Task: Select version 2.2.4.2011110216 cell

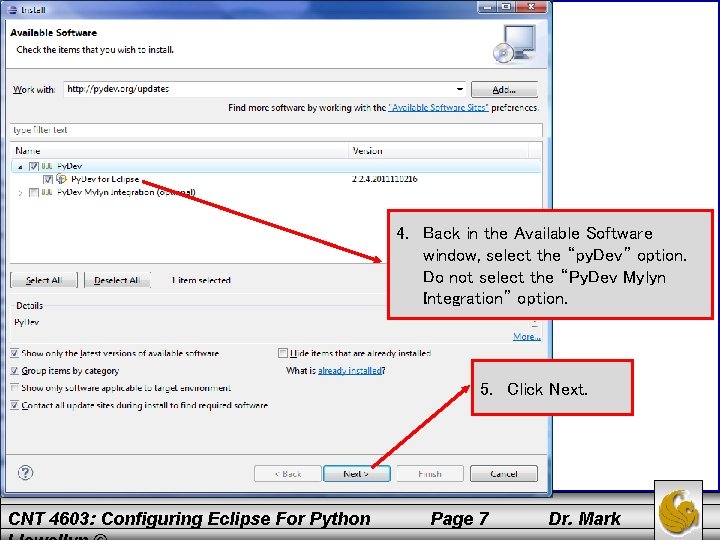Action: pyautogui.click(x=384, y=179)
